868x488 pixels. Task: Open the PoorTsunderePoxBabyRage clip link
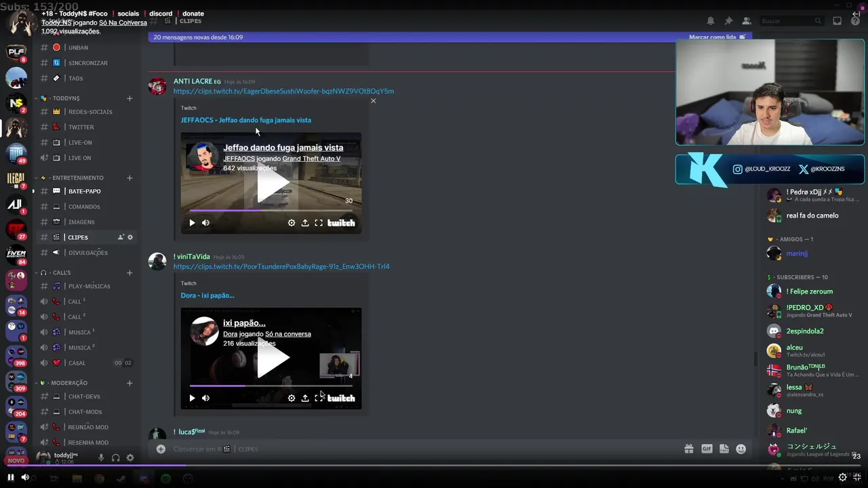(x=281, y=267)
